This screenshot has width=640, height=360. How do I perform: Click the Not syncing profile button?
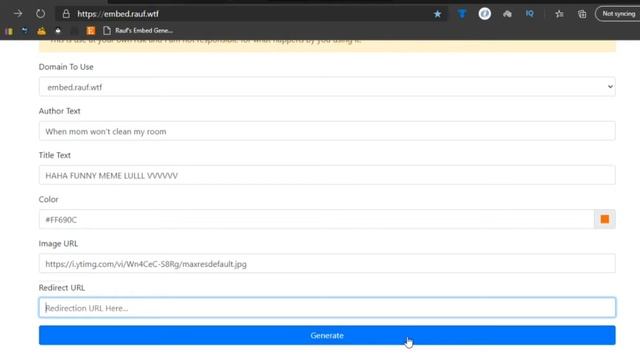click(x=618, y=14)
